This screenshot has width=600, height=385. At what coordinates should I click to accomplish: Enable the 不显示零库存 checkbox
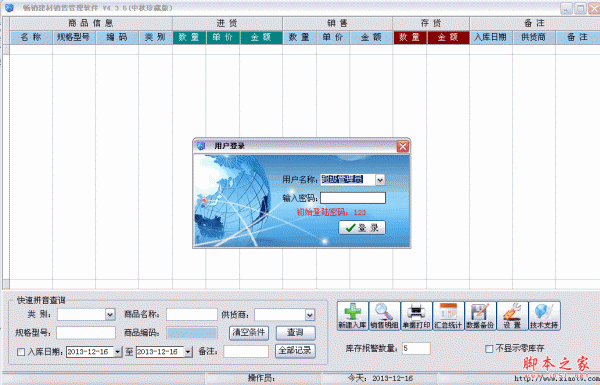[489, 349]
